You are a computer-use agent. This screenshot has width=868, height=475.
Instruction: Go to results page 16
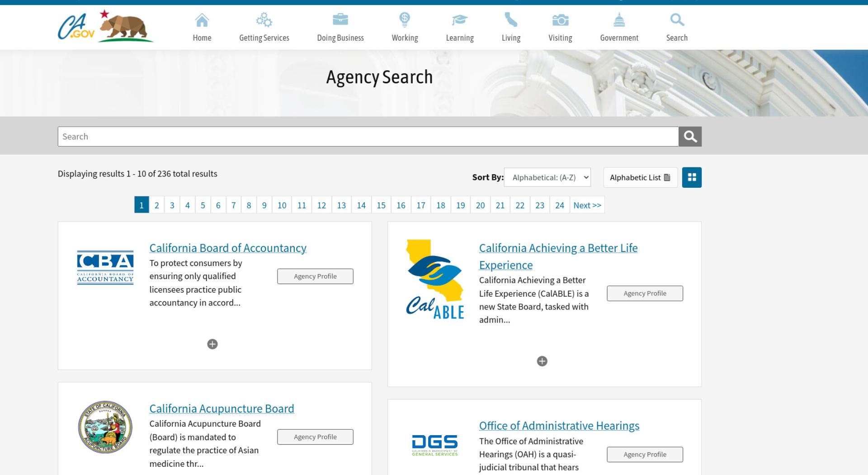pos(401,205)
